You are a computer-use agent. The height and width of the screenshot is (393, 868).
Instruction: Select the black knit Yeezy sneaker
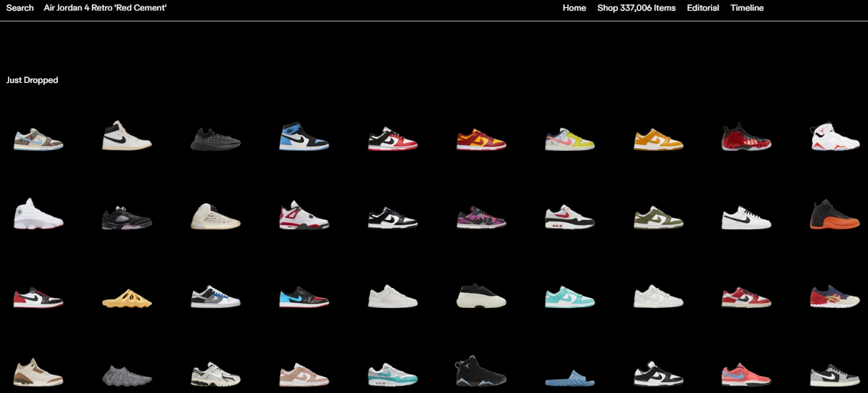tap(215, 139)
